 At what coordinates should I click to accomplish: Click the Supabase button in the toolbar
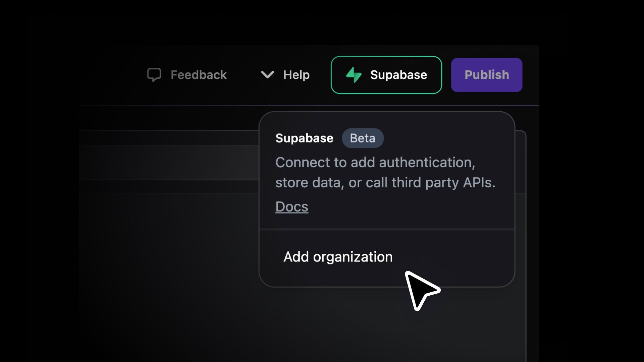click(x=386, y=75)
